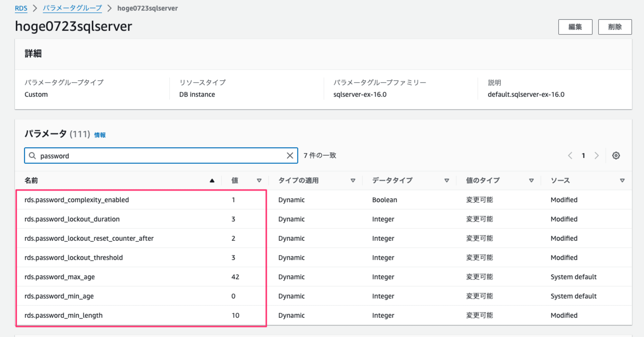Click ソース column header label
The width and height of the screenshot is (644, 337).
(560, 180)
